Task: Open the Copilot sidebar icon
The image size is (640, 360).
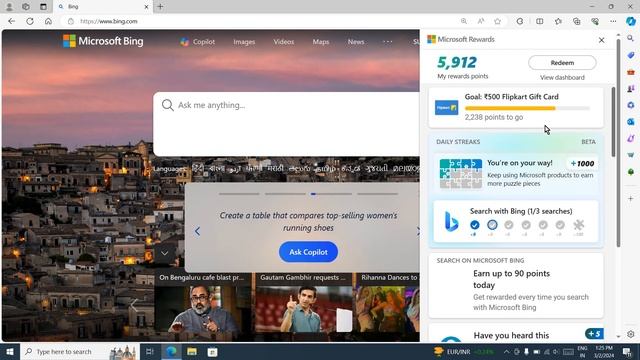Action: [x=631, y=21]
